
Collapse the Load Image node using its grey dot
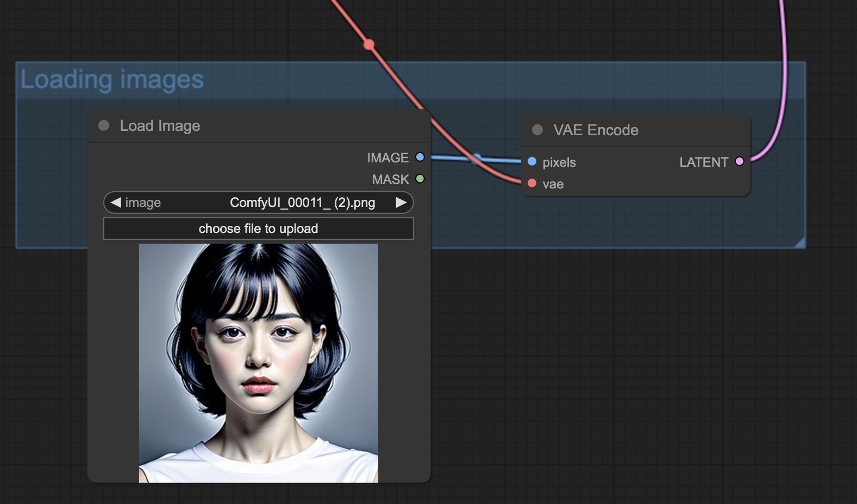(x=104, y=126)
